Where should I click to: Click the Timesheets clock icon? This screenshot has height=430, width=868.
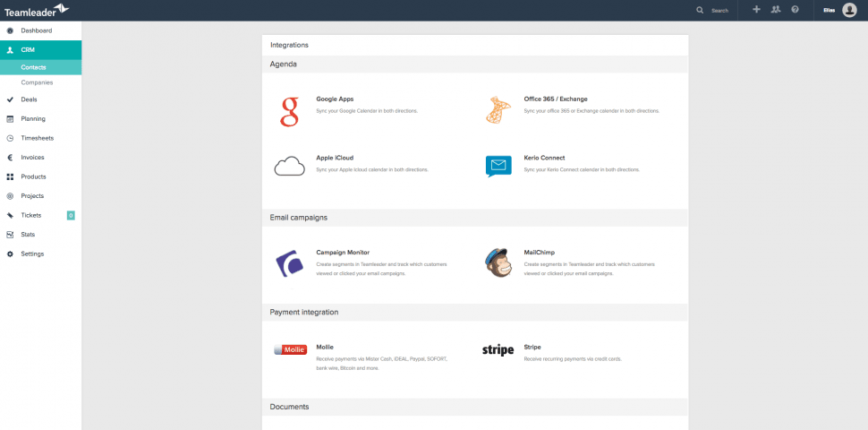click(x=10, y=138)
